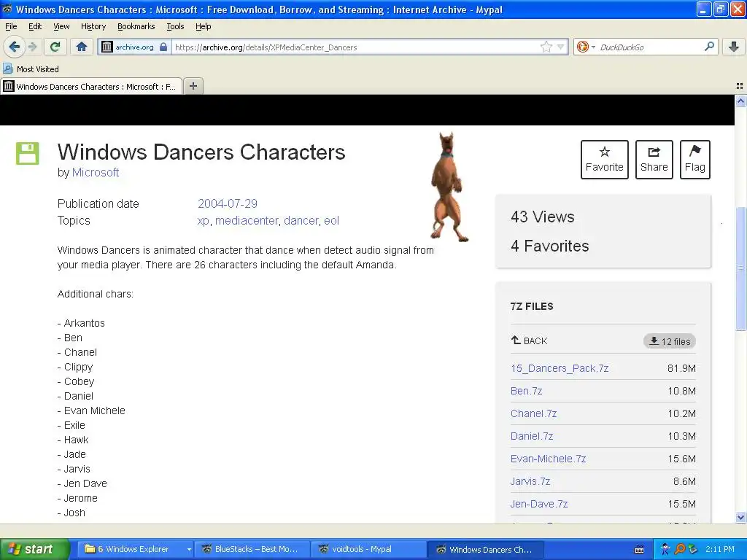Flag this item with the Flag button
747x560 pixels.
[x=694, y=160]
